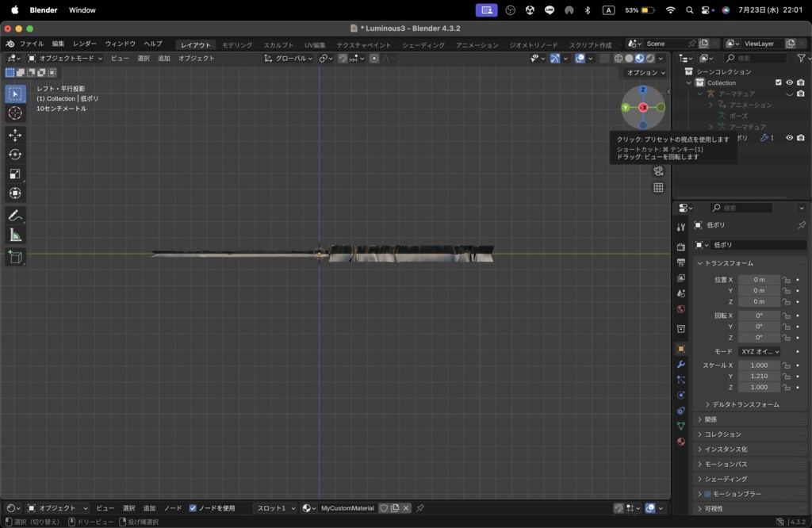This screenshot has height=528, width=812.
Task: Select the 3D Cursor tool
Action: pos(15,113)
